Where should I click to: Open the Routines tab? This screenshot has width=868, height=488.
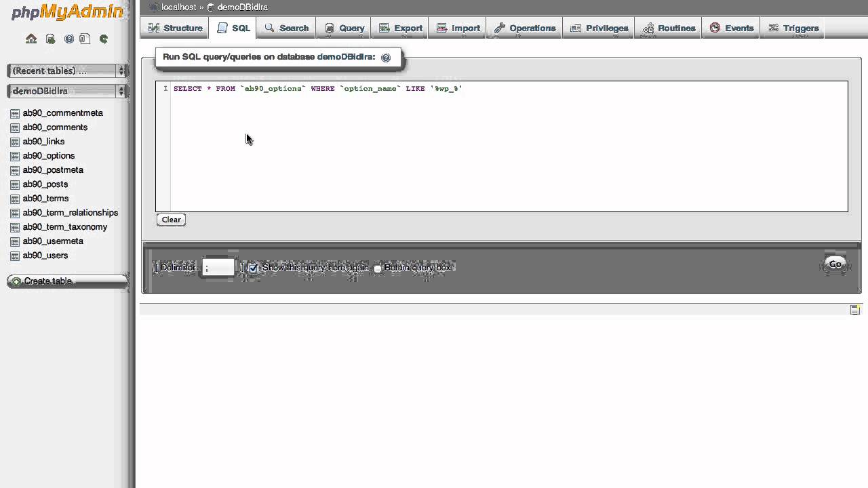pyautogui.click(x=669, y=28)
